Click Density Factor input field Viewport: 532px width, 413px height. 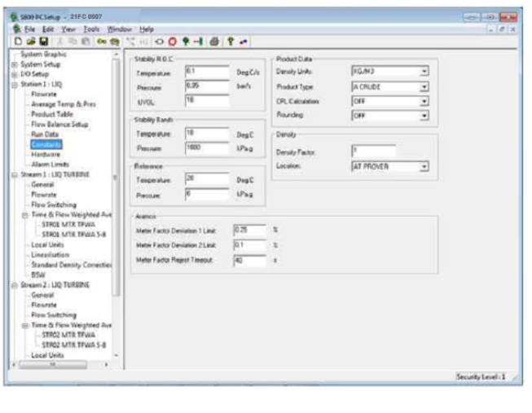pyautogui.click(x=374, y=151)
